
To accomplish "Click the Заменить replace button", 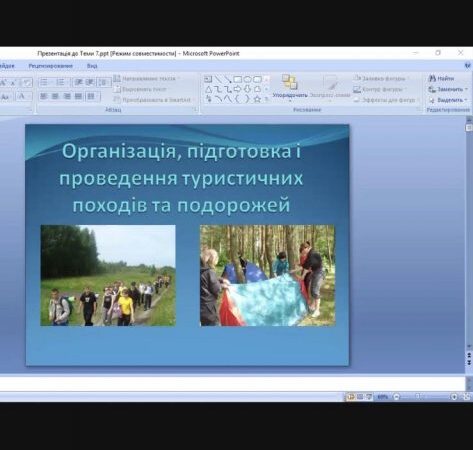I will click(448, 89).
